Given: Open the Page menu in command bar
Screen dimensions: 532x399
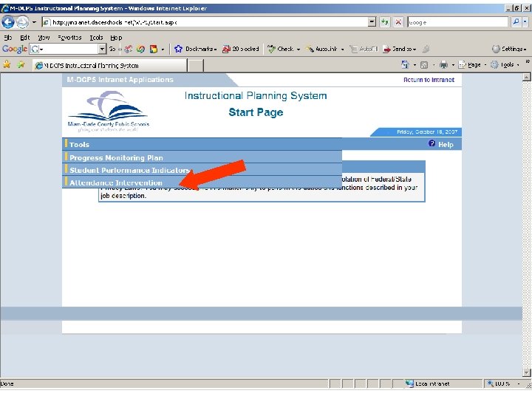Looking at the screenshot, I should pos(472,65).
